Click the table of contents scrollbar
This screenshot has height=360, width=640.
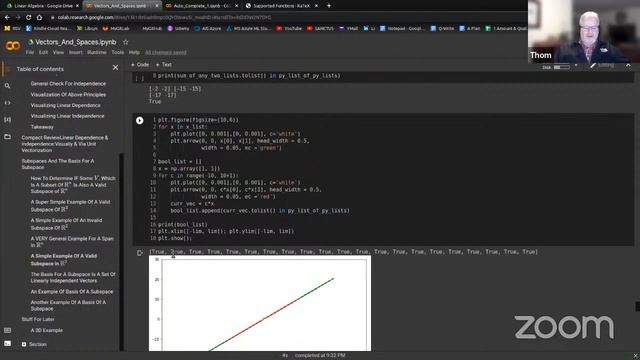click(121, 251)
